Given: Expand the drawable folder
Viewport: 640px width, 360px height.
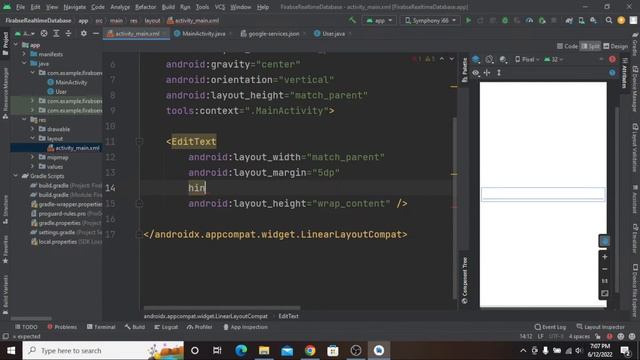Looking at the screenshot, I should pyautogui.click(x=33, y=129).
